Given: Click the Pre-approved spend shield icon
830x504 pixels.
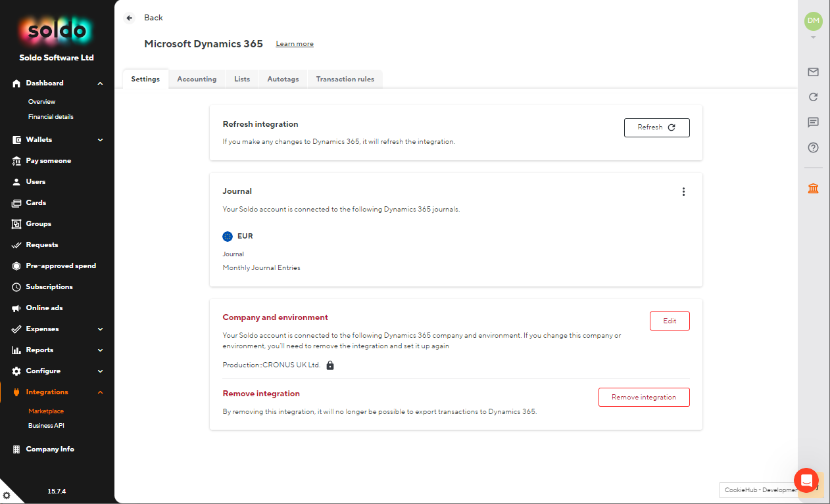Looking at the screenshot, I should 16,266.
